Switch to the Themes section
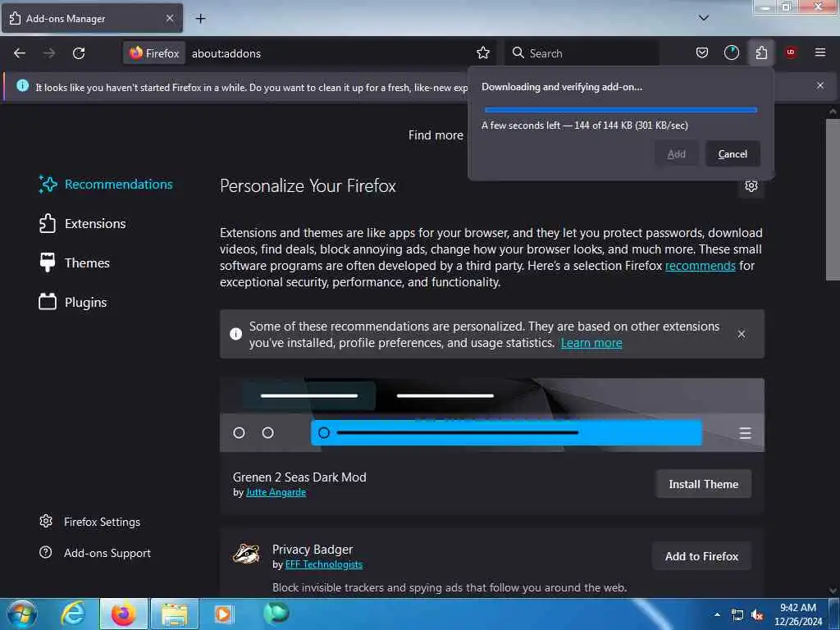This screenshot has width=840, height=630. 75,263
